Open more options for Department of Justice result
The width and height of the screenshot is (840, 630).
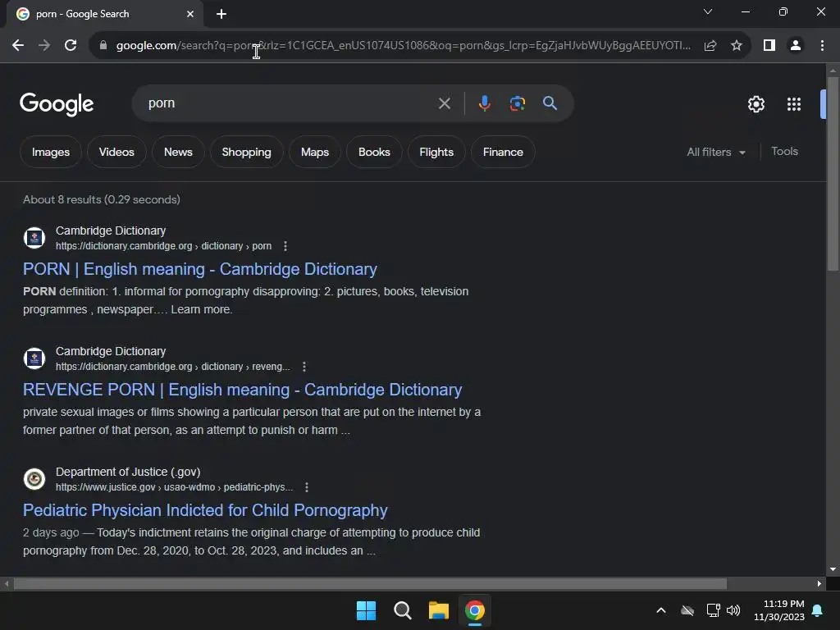click(307, 487)
